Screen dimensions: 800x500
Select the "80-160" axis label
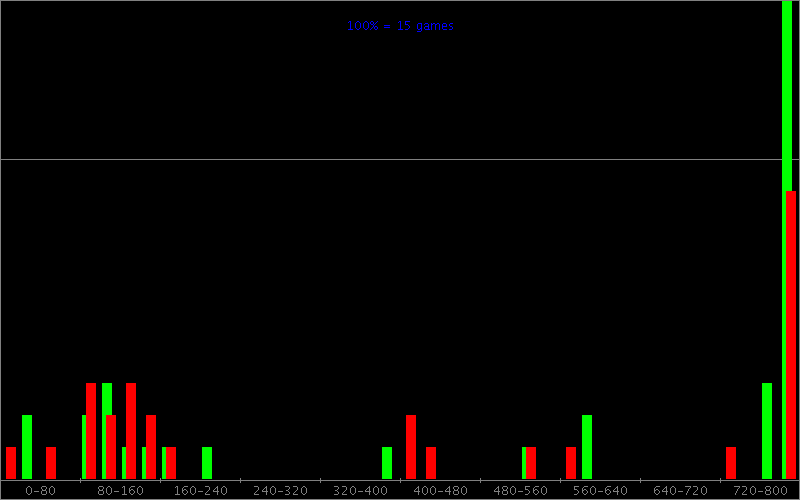tap(120, 491)
